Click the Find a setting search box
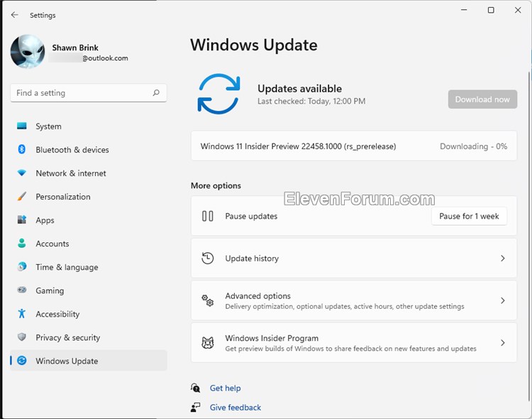532x419 pixels. 89,93
